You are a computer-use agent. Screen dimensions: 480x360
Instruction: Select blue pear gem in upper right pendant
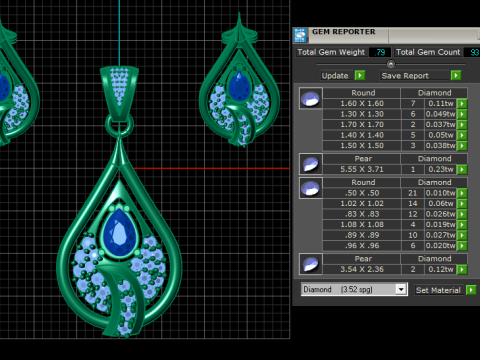(x=239, y=86)
